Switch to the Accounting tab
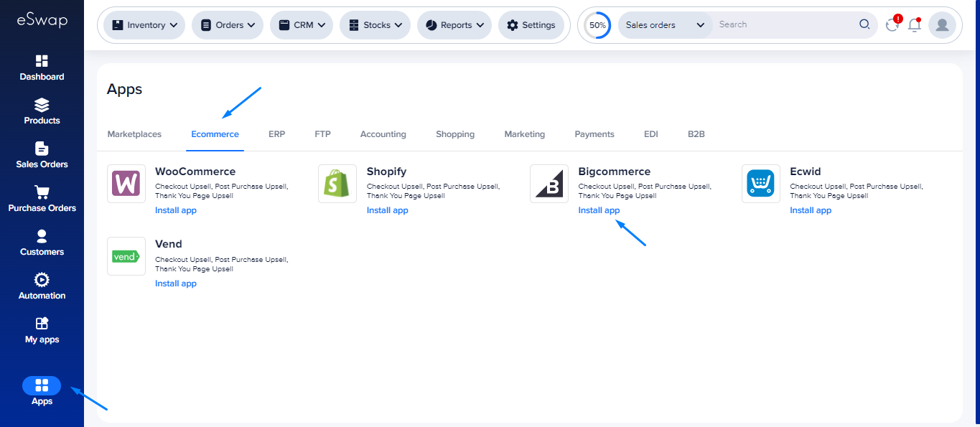The image size is (980, 427). click(x=383, y=134)
